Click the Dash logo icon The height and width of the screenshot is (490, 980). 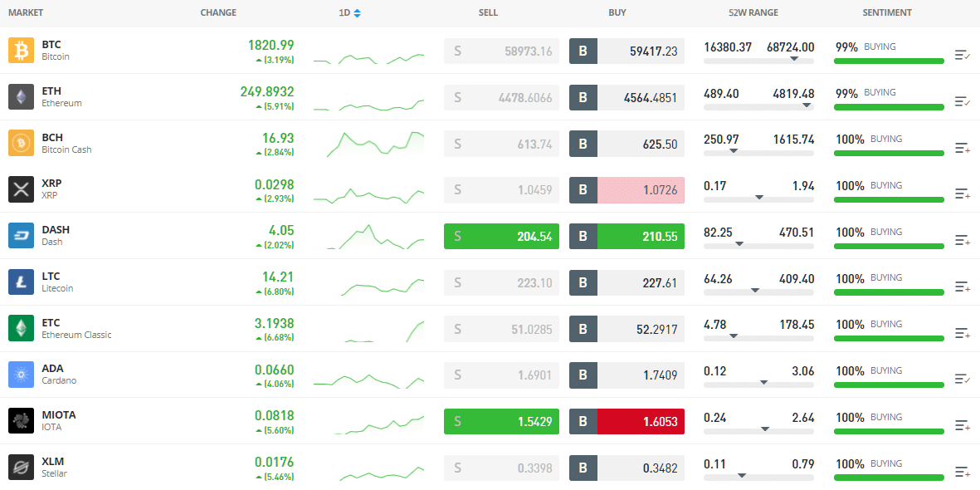tap(22, 236)
